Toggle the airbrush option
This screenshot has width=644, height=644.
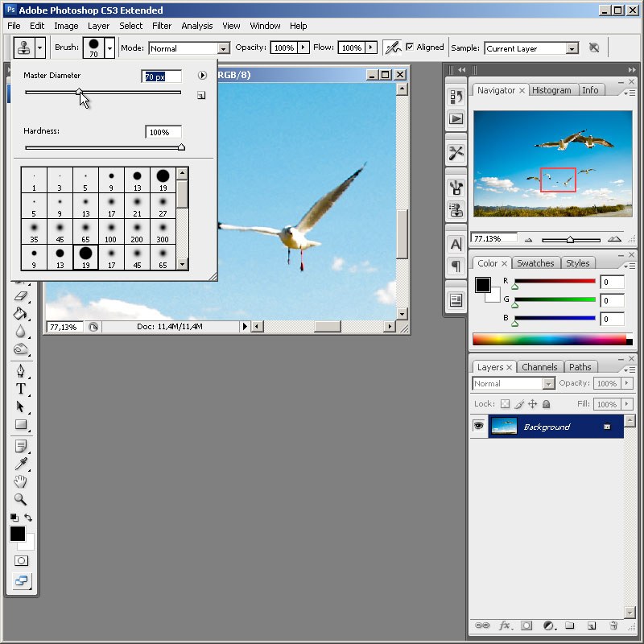pos(392,47)
